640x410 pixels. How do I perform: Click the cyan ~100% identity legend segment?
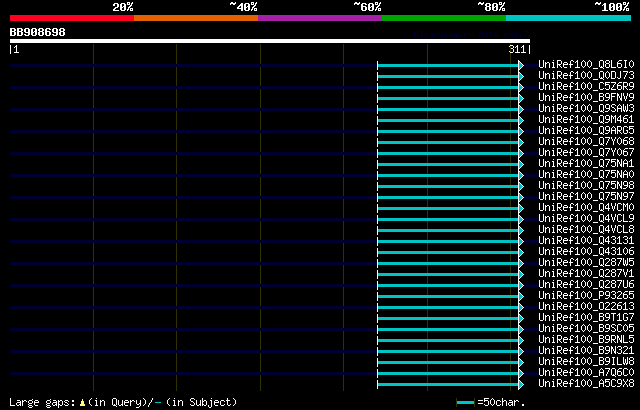[x=569, y=18]
